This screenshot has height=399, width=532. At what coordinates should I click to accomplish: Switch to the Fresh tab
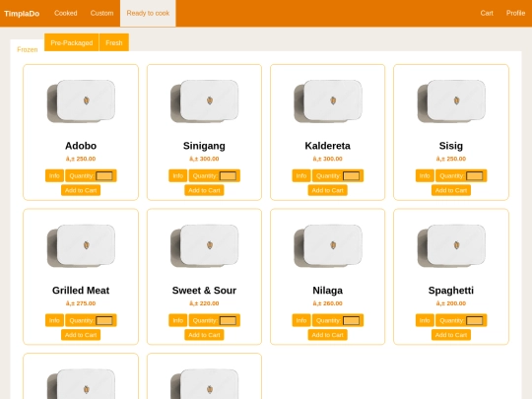[114, 42]
